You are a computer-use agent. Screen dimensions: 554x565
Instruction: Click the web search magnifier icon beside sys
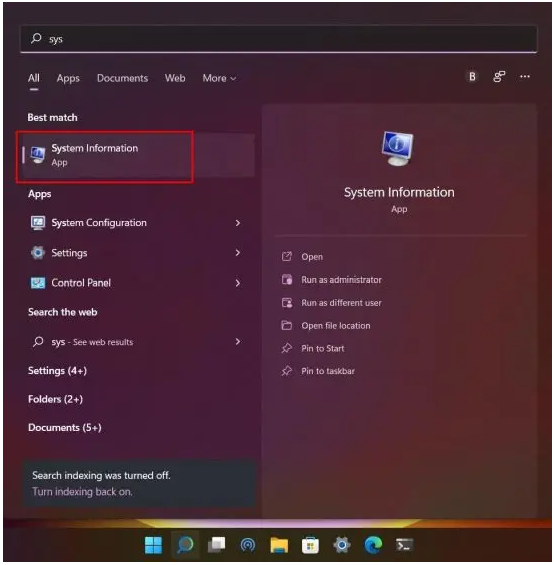pos(38,342)
